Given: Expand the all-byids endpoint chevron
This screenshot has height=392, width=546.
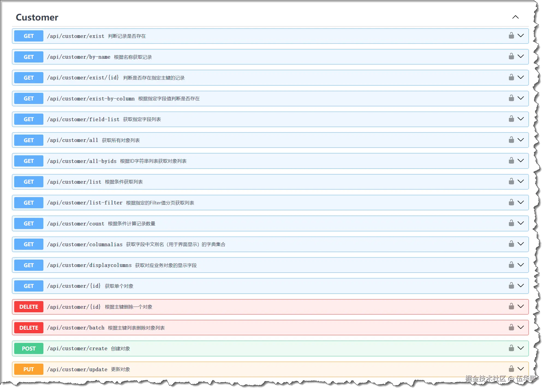Looking at the screenshot, I should 521,161.
